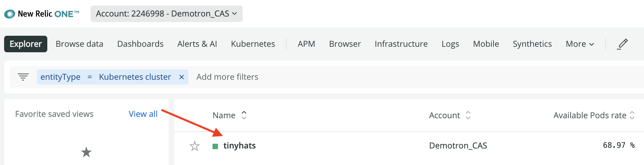Remove the Kubernetes cluster filter

(182, 77)
